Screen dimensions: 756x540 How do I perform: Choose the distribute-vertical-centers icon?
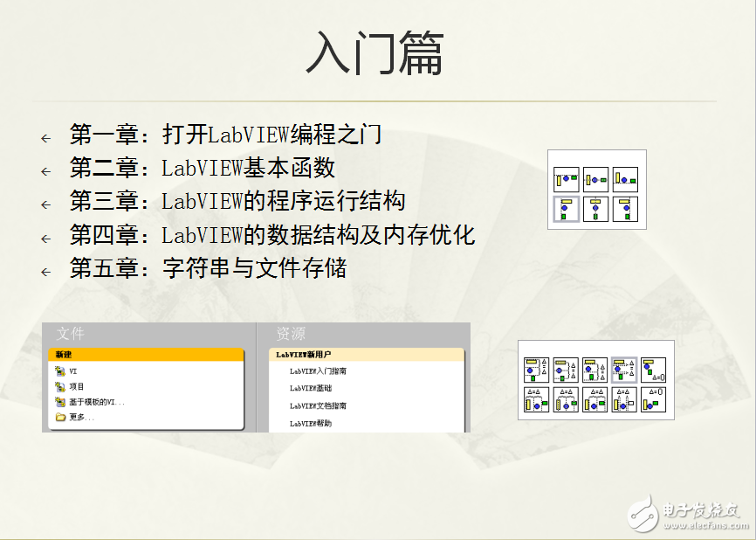click(x=565, y=370)
